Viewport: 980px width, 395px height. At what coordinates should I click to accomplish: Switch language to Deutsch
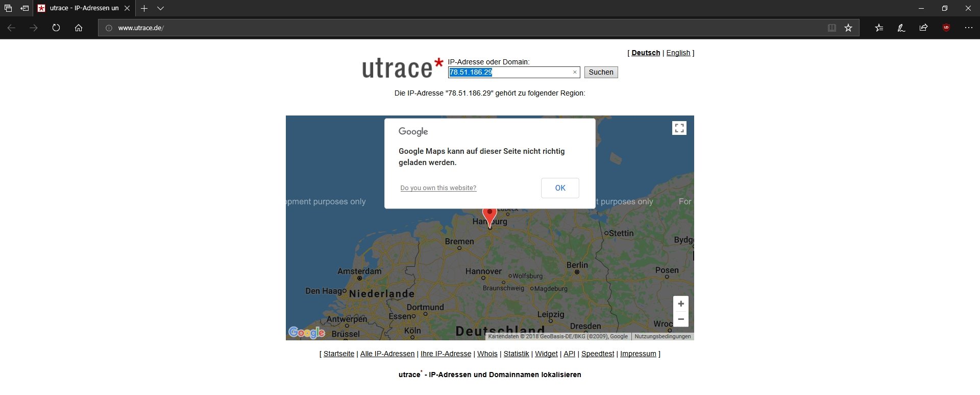(x=646, y=53)
